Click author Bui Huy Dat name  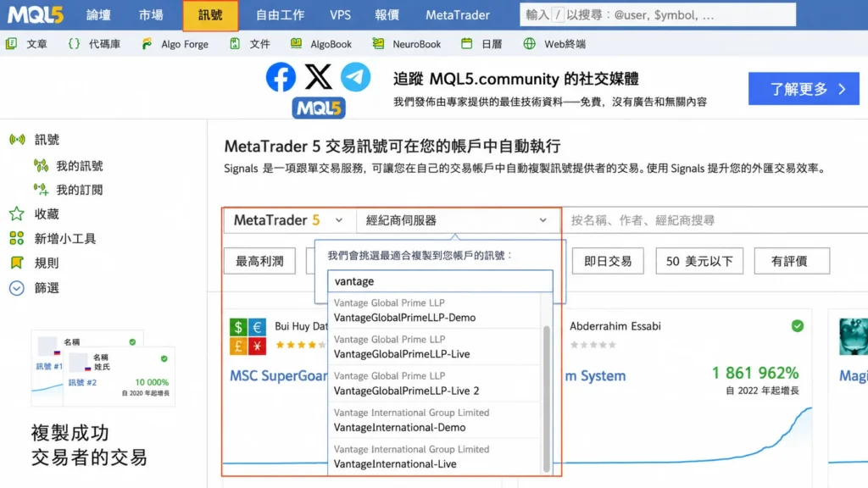coord(301,326)
